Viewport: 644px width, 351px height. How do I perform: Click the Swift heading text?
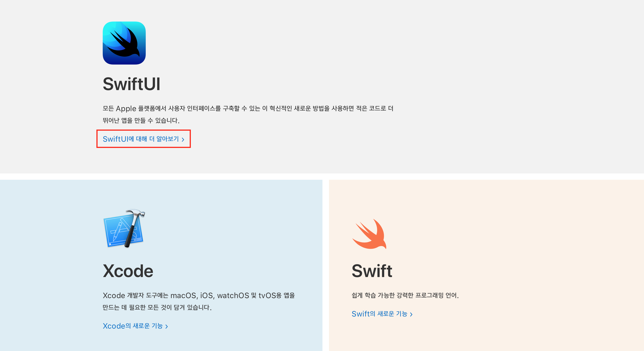click(372, 271)
